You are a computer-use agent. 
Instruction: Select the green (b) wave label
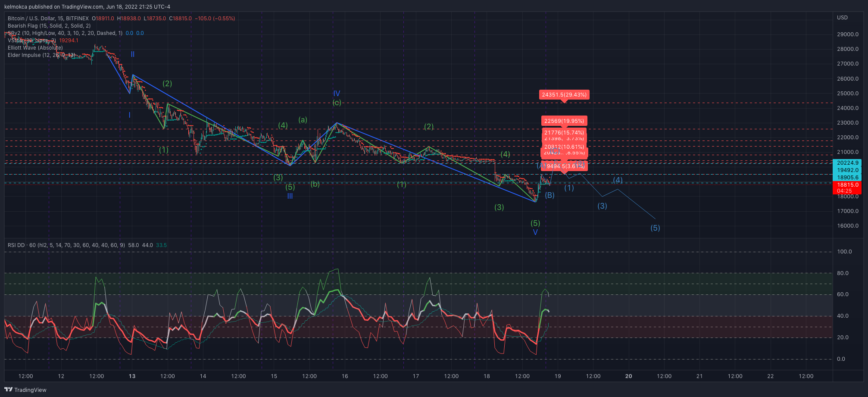[315, 184]
